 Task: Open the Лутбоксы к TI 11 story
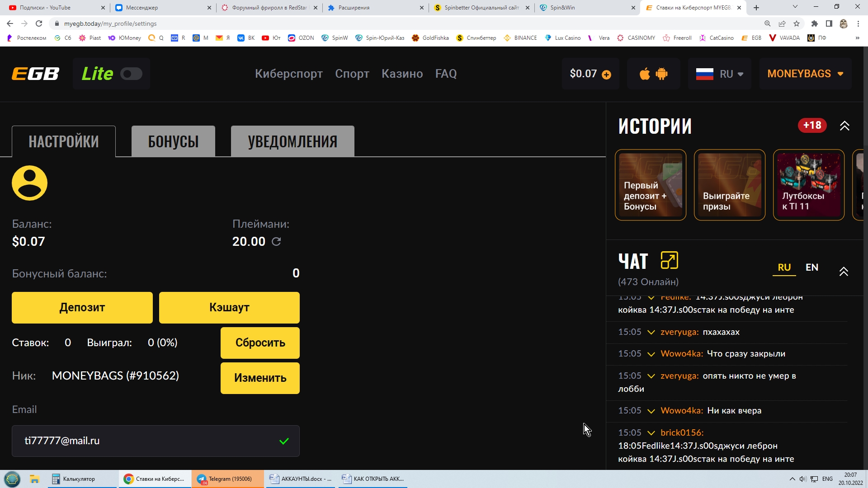(x=809, y=185)
